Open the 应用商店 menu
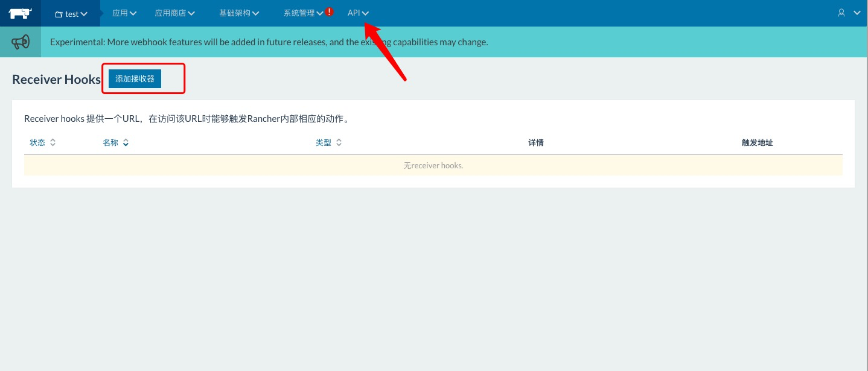 click(x=174, y=13)
